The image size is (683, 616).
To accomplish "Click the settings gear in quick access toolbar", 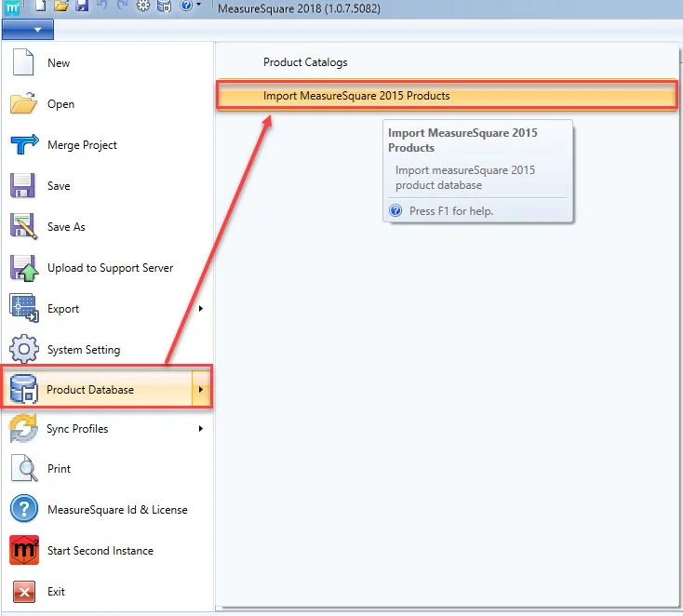I will coord(142,7).
